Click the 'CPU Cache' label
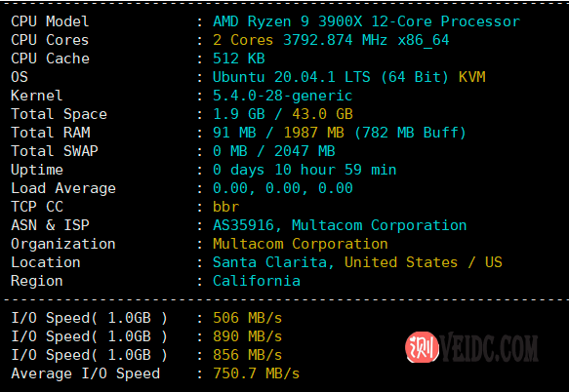Image resolution: width=569 pixels, height=392 pixels. 50,59
